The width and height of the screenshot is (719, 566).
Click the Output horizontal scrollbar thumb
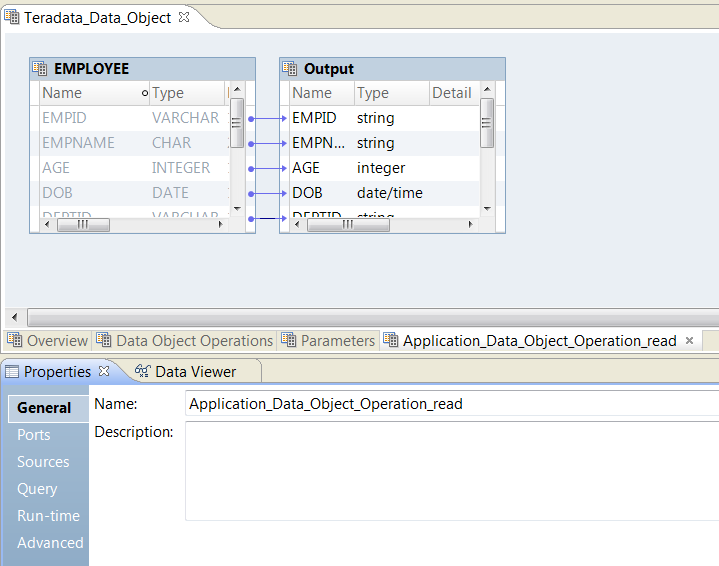(x=348, y=224)
